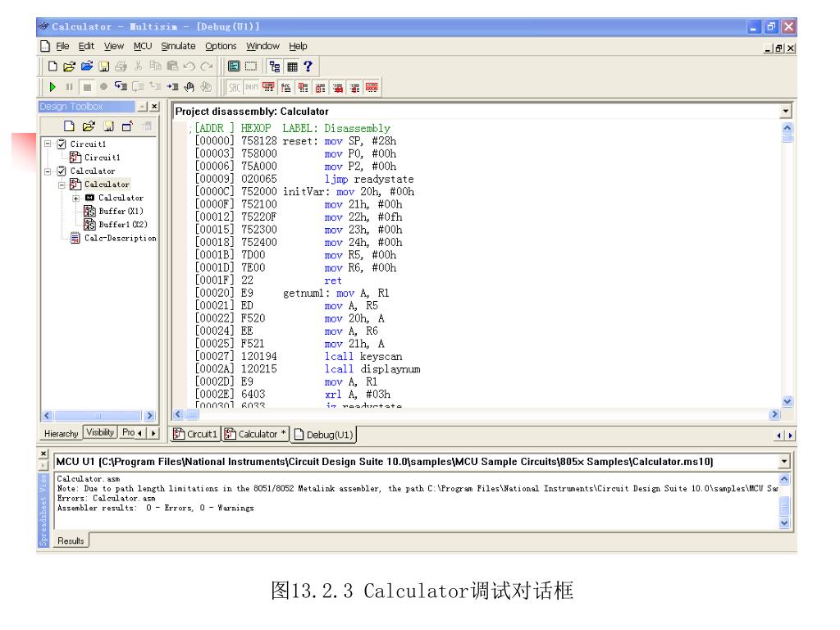
Task: Toggle the Design Toolbox hierarchy icon
Action: [x=275, y=66]
